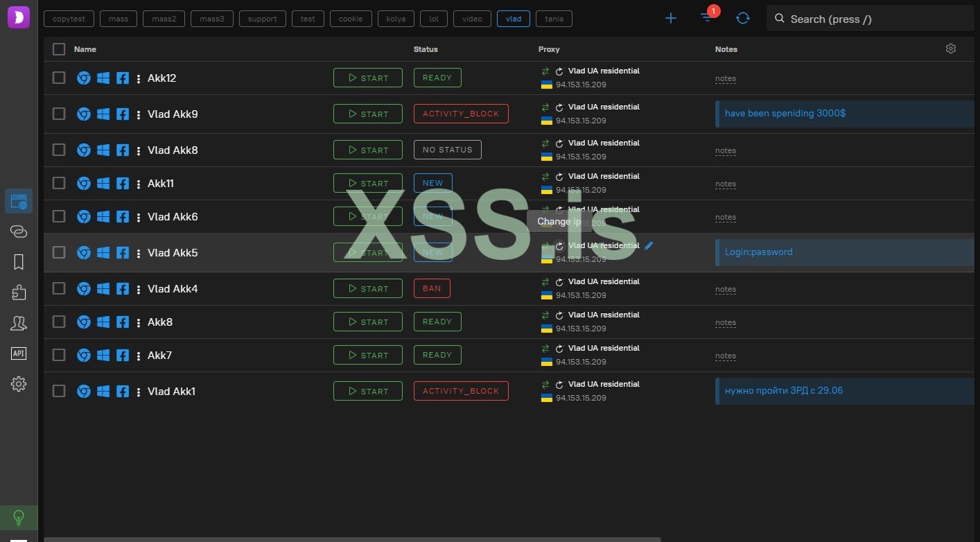Click the lightbulb tips icon
The width and height of the screenshot is (980, 542).
tap(19, 518)
